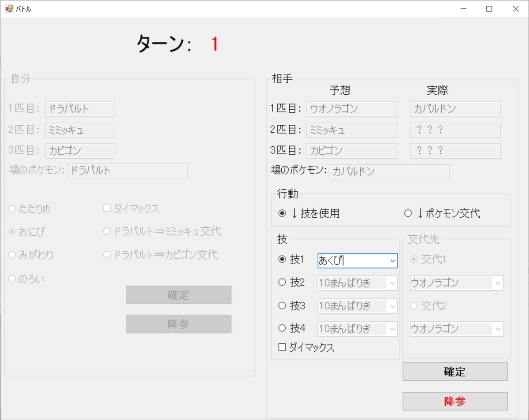
Task: Click the predicted 2匹目 ミミッキュ field
Action: click(x=351, y=130)
